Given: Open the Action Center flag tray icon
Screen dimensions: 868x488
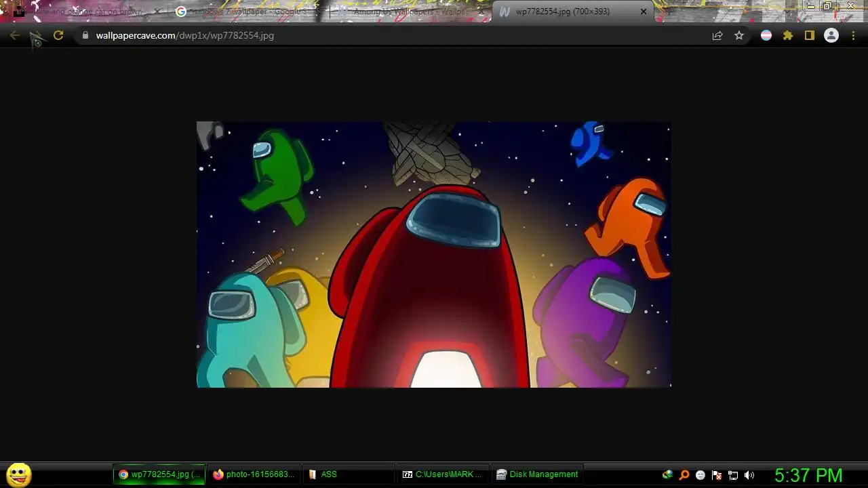Looking at the screenshot, I should click(717, 475).
